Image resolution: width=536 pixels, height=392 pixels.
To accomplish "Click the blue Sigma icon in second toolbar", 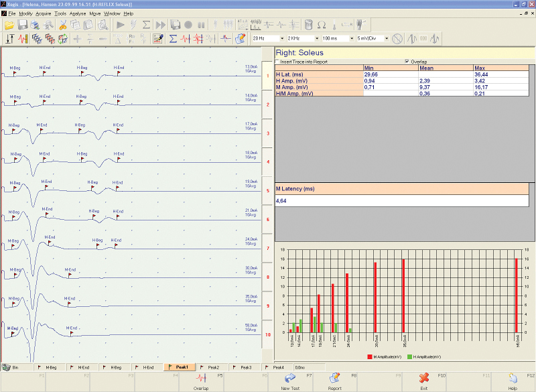I will pos(173,38).
